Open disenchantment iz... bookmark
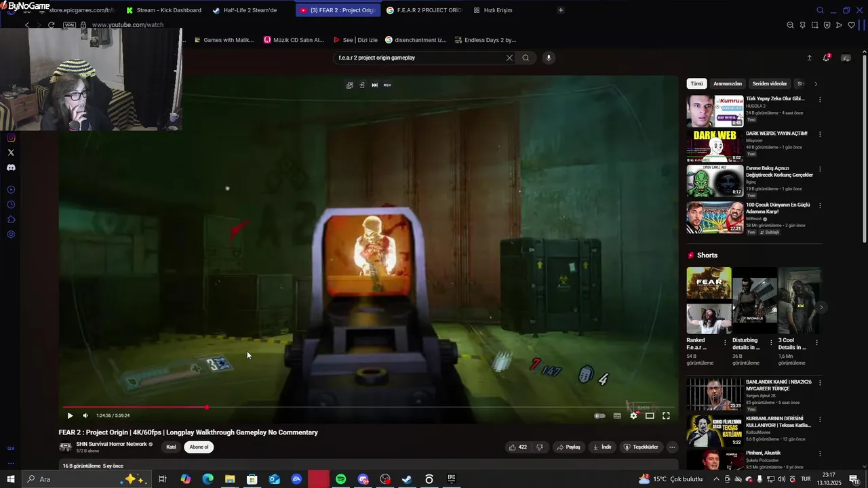 coord(416,40)
